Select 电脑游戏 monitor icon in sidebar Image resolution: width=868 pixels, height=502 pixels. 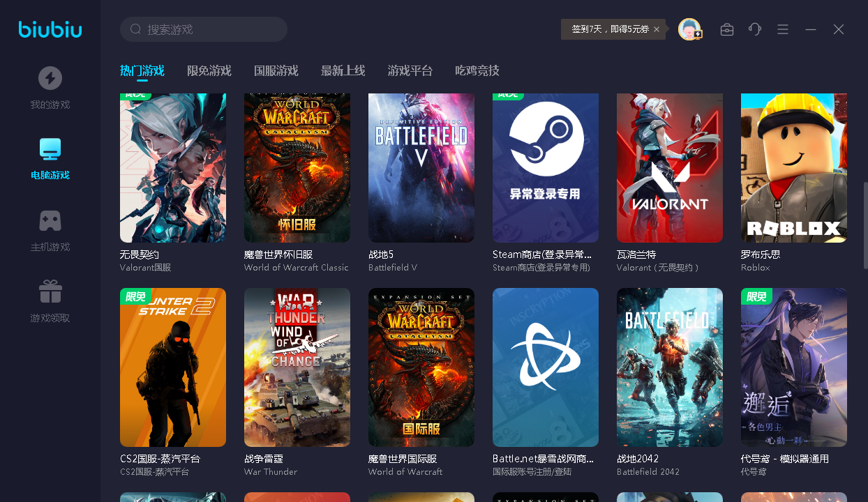pos(50,149)
